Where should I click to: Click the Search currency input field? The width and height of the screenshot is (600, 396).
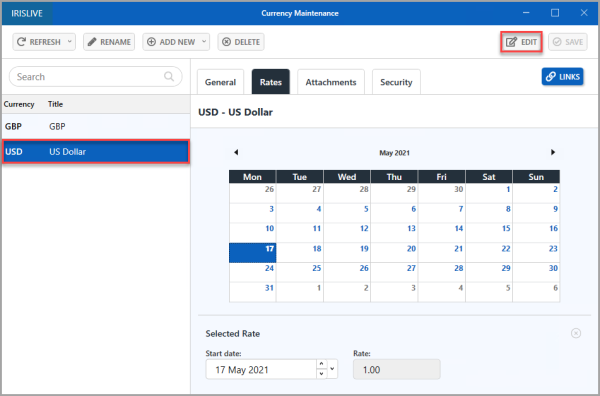tap(95, 77)
